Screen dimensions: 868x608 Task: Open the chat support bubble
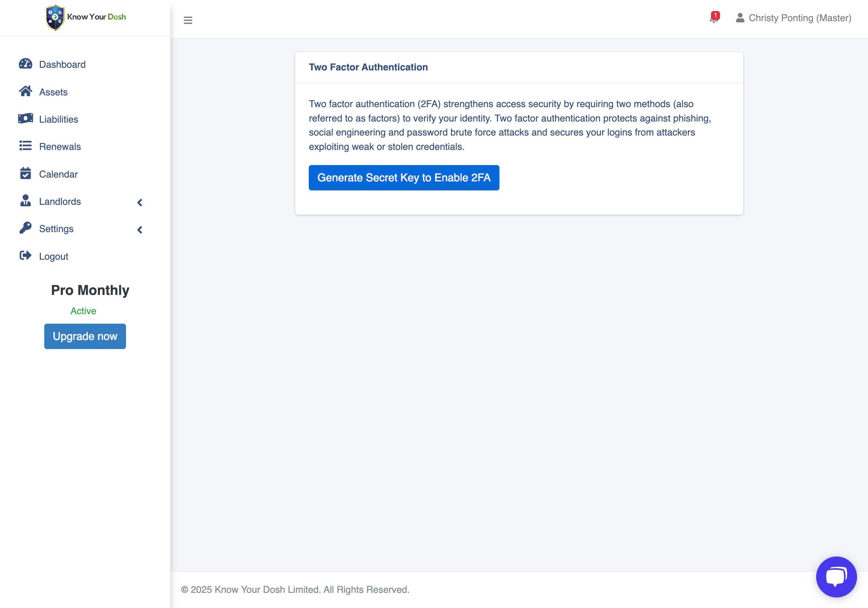[x=836, y=576]
